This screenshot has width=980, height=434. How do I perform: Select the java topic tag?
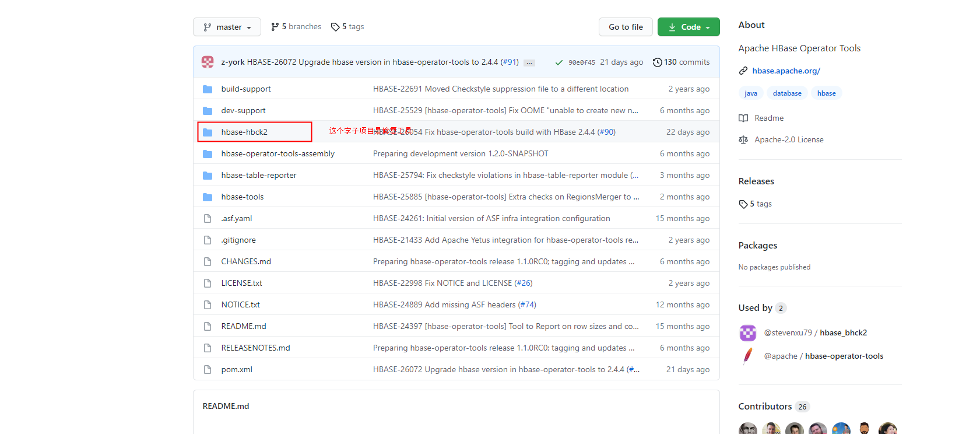(x=751, y=93)
